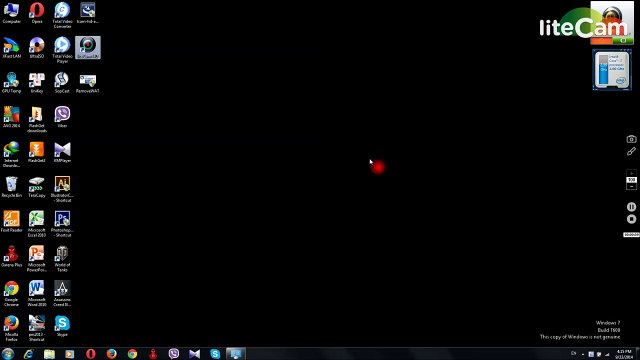Open KMPlayer from the taskbar
The image size is (640, 360).
[195, 354]
